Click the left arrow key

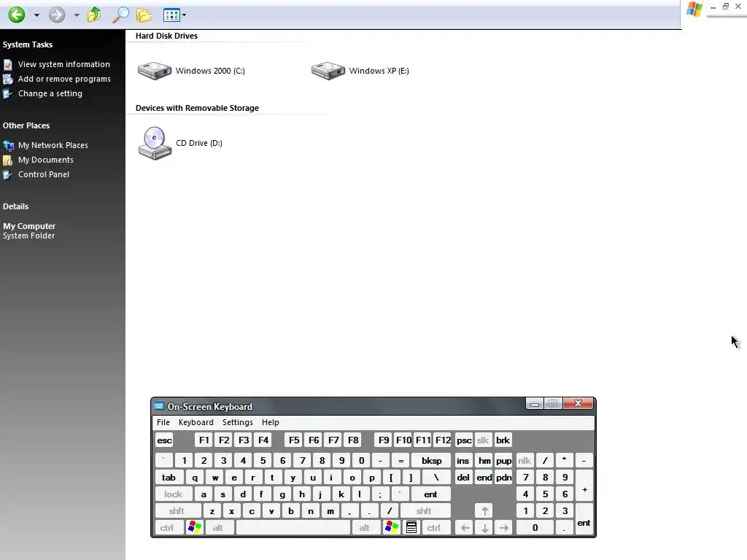point(465,528)
